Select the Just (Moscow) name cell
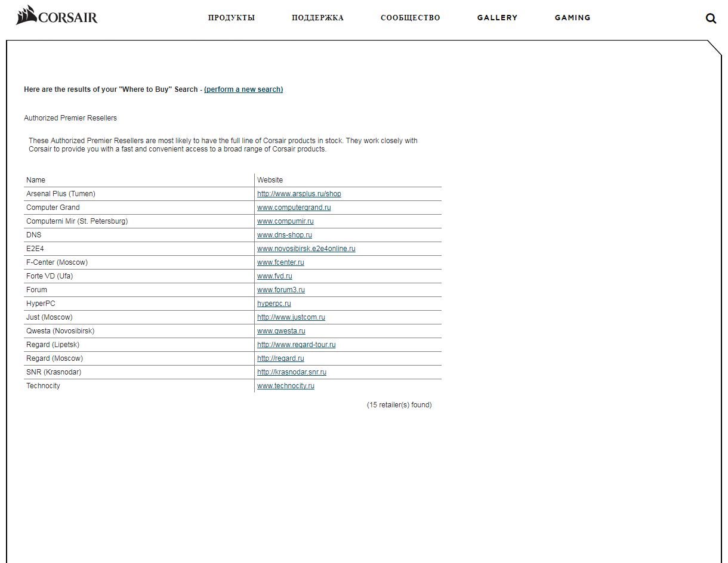 tap(139, 317)
